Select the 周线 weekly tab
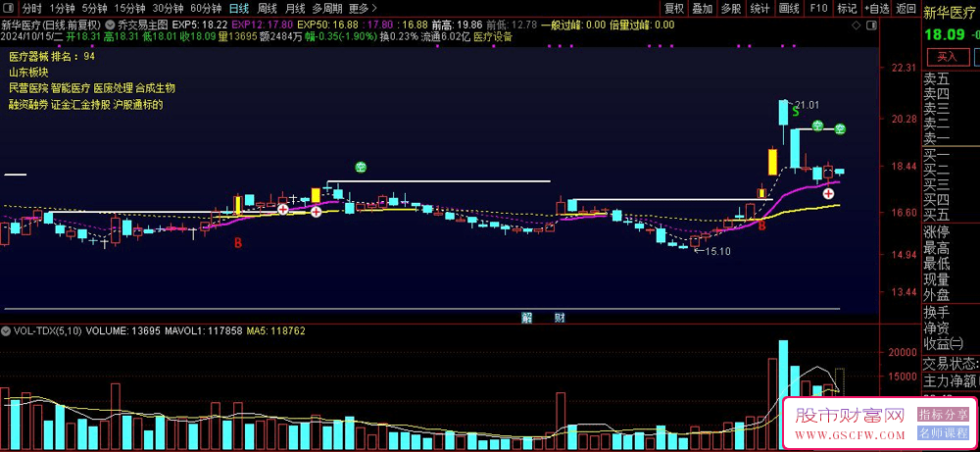 pyautogui.click(x=268, y=9)
